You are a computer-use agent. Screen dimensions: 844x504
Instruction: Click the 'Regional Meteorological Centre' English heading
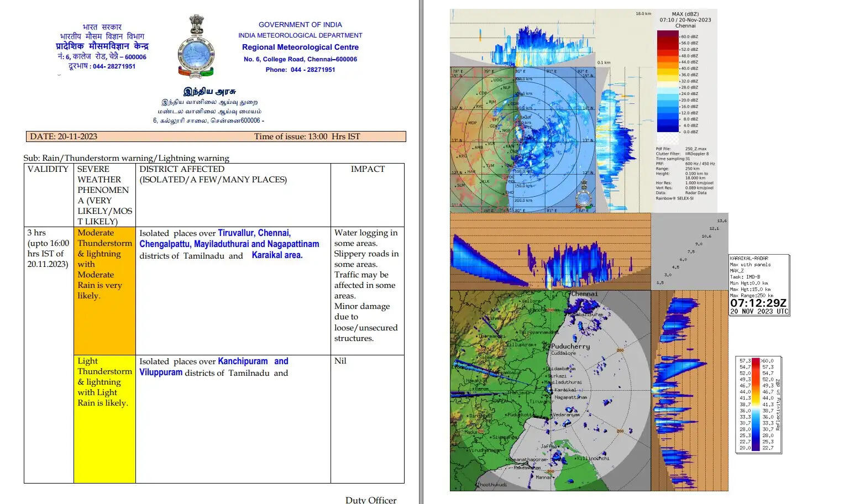point(300,48)
